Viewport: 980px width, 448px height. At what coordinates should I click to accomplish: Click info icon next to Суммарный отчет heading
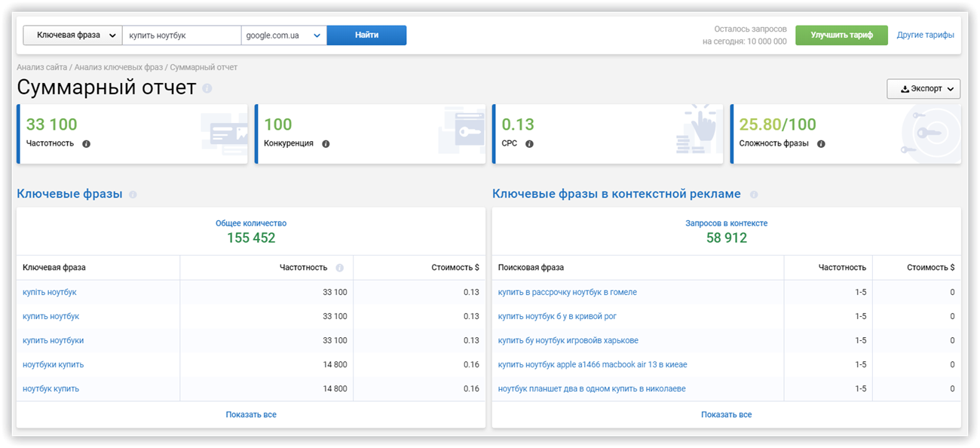[x=207, y=88]
